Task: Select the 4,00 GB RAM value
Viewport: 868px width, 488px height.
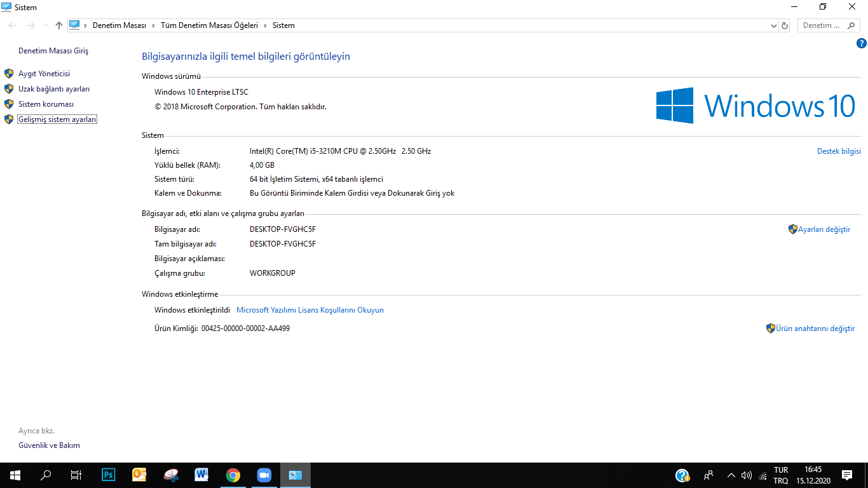Action: coord(262,165)
